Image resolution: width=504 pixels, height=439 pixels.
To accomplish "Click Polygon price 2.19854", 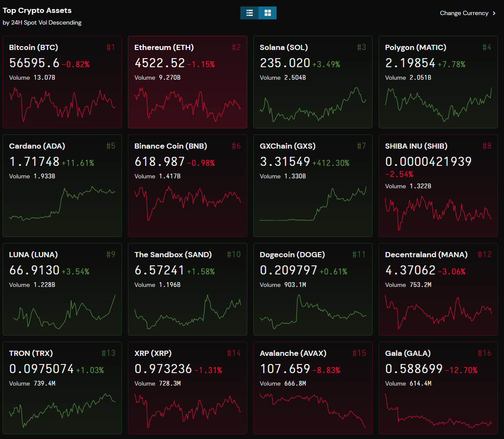I will coord(411,63).
